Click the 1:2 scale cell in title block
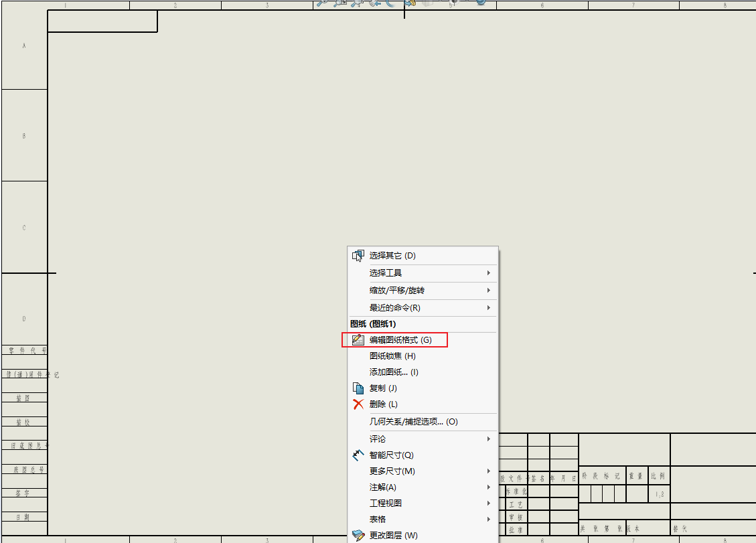756x543 pixels. tap(660, 495)
